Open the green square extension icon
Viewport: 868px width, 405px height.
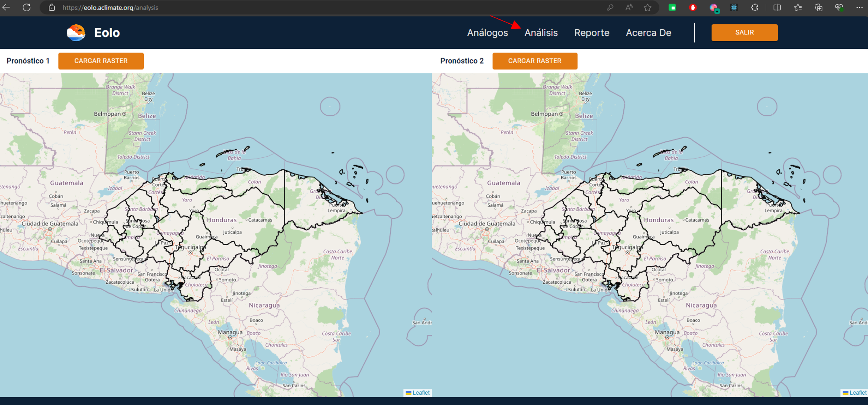672,7
